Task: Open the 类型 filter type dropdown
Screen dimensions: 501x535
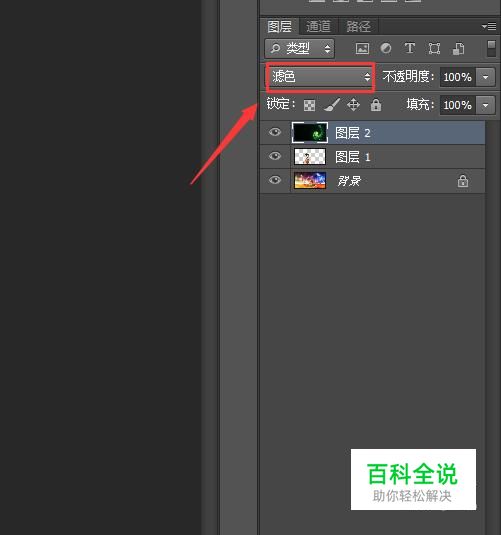Action: pos(299,48)
